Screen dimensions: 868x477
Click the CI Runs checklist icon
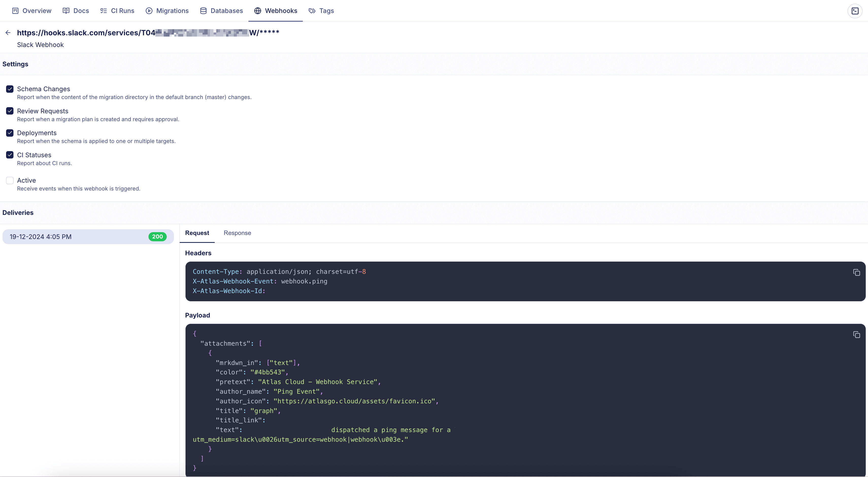[104, 10]
